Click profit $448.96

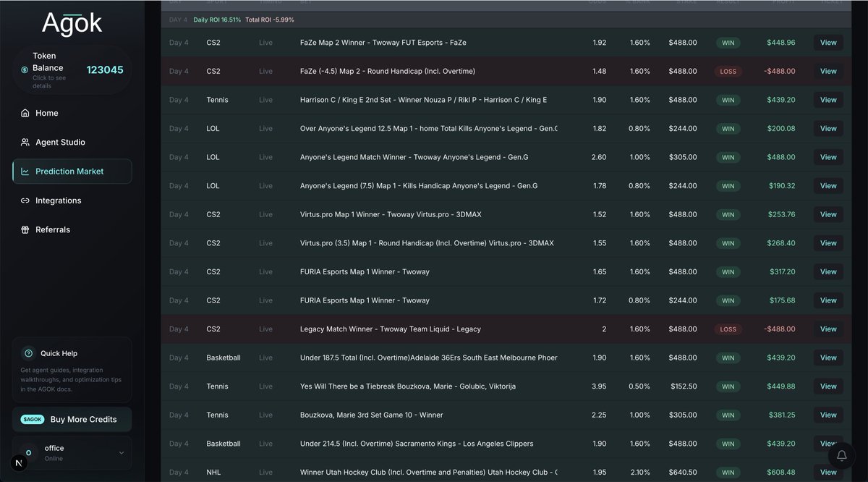click(781, 43)
